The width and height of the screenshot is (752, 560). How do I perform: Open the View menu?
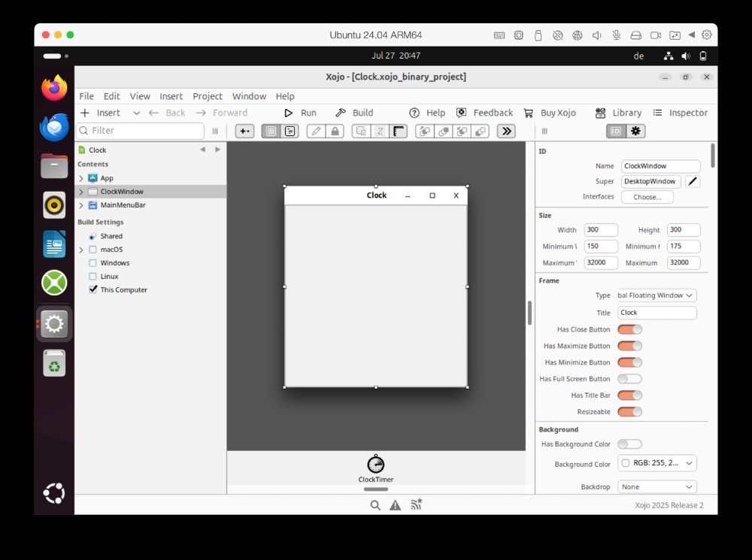click(x=140, y=96)
